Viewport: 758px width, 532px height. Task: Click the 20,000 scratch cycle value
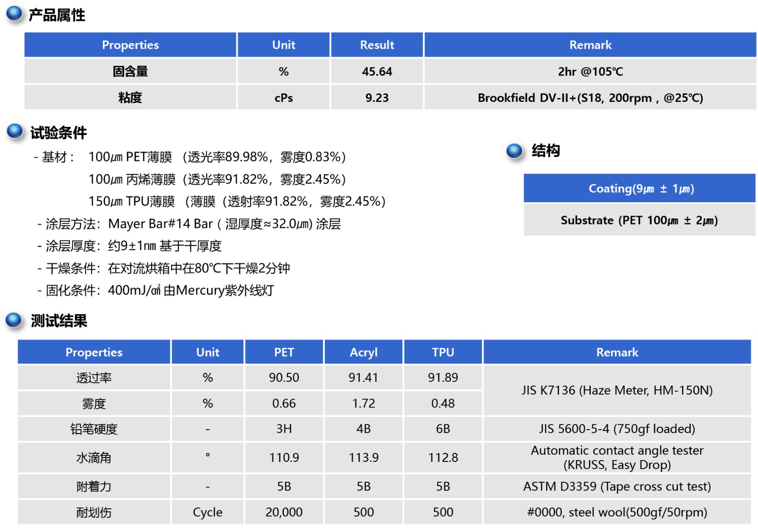tap(284, 512)
